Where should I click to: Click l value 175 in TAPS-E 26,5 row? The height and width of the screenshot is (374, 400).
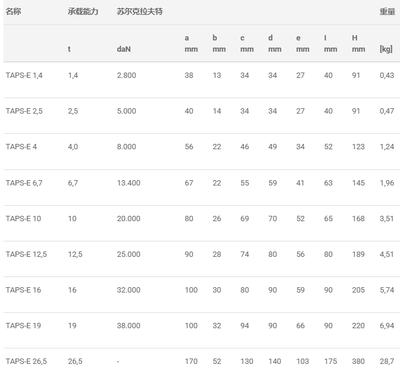click(x=331, y=361)
